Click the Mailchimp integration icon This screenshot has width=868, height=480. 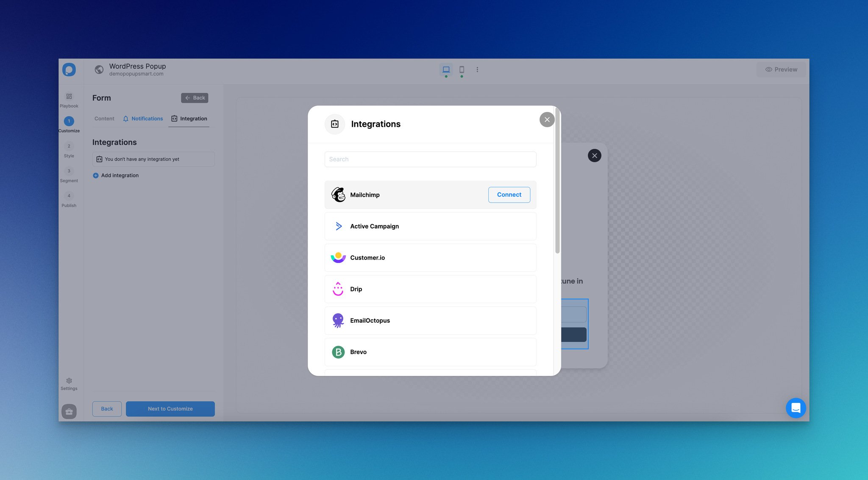point(338,195)
